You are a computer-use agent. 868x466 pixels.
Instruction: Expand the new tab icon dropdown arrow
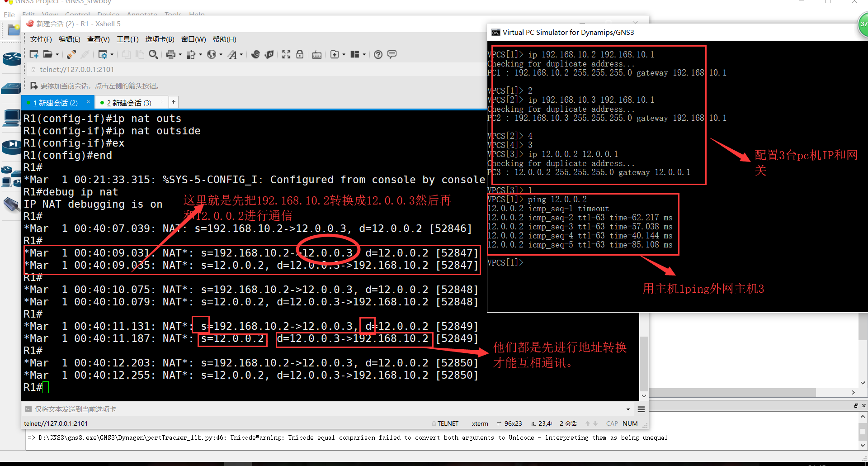(344, 55)
